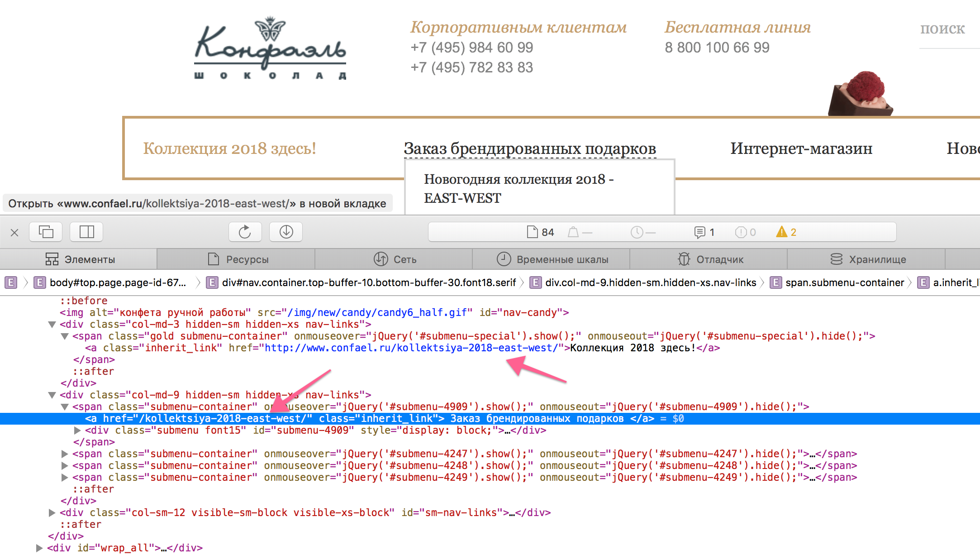Dock inspector to side icon
This screenshot has width=980, height=555.
tap(86, 232)
